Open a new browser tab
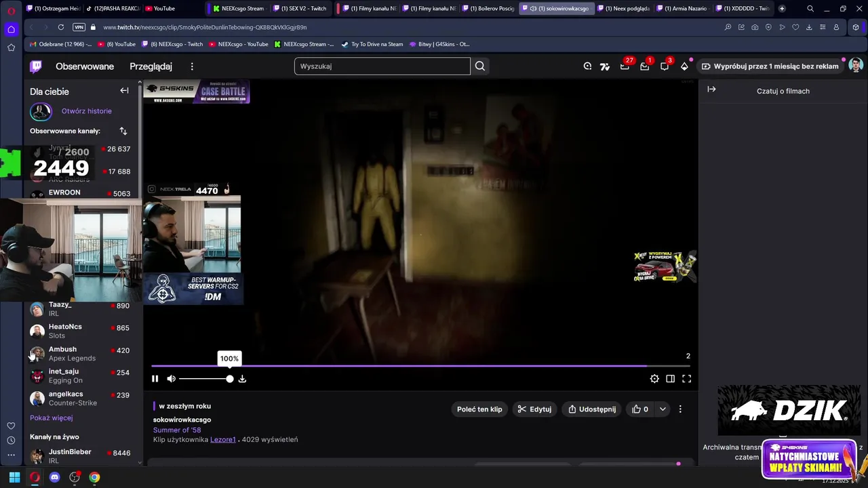Image resolution: width=868 pixels, height=488 pixels. 782,8
